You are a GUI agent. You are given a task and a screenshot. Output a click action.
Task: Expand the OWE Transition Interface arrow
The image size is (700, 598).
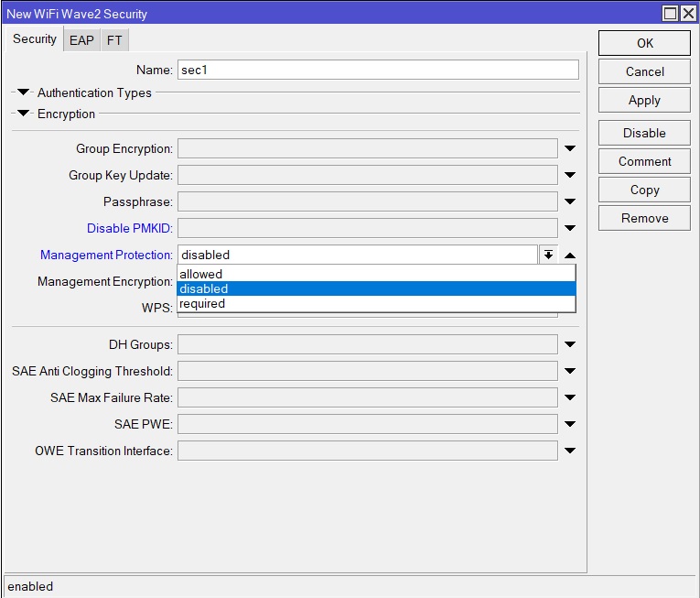pos(569,451)
